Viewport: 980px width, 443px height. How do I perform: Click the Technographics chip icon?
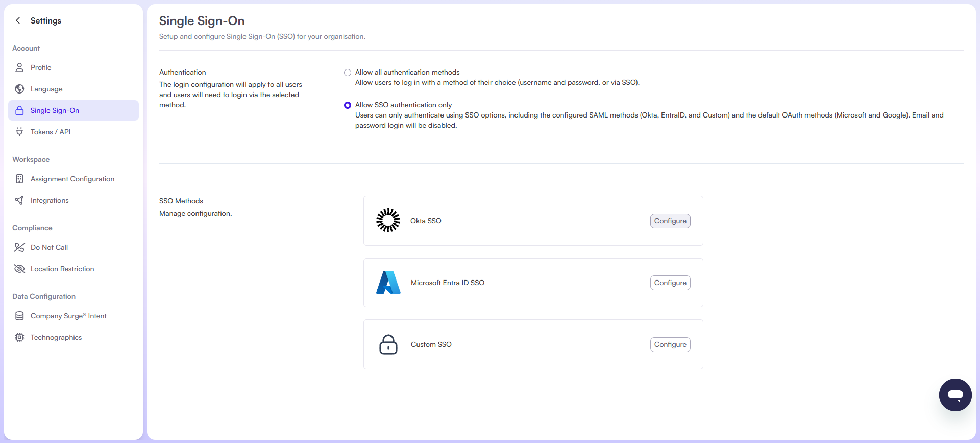pos(19,337)
